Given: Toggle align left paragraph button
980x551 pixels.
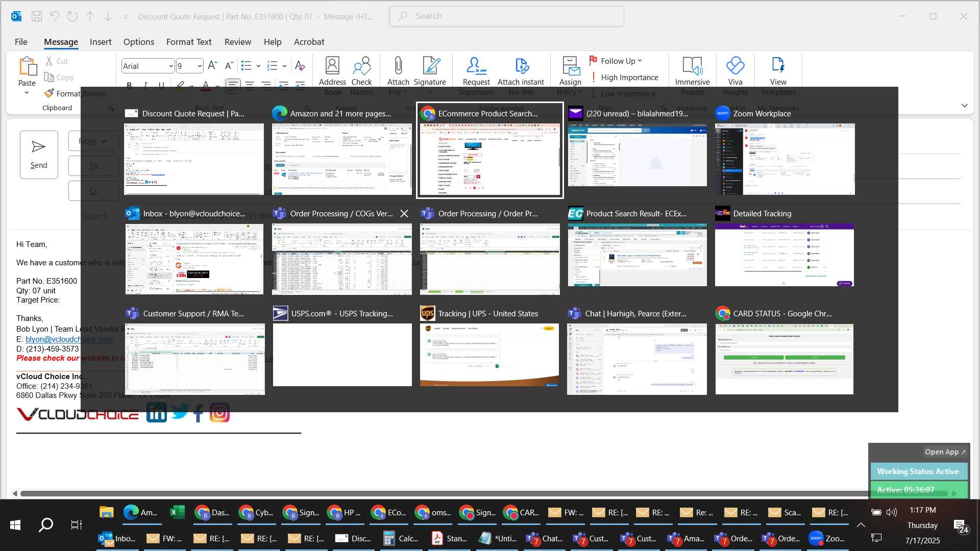Looking at the screenshot, I should coord(233,85).
